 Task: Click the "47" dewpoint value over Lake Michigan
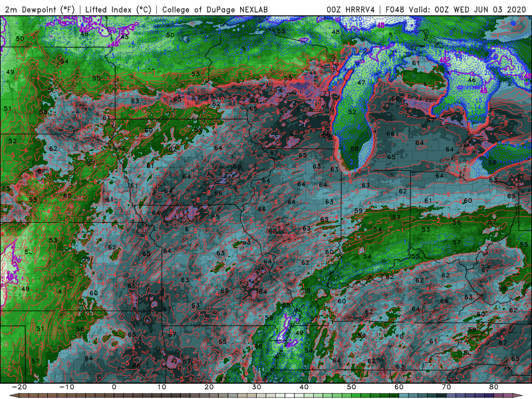(361, 82)
